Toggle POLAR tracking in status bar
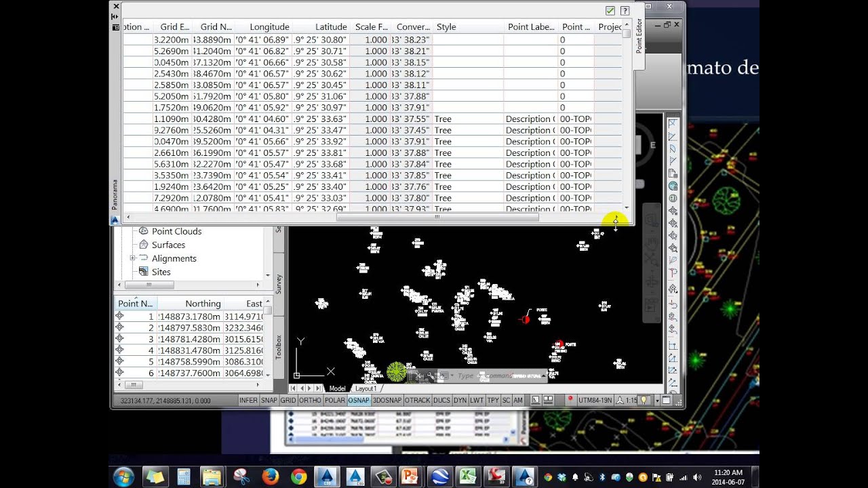This screenshot has width=868, height=488. (x=334, y=401)
